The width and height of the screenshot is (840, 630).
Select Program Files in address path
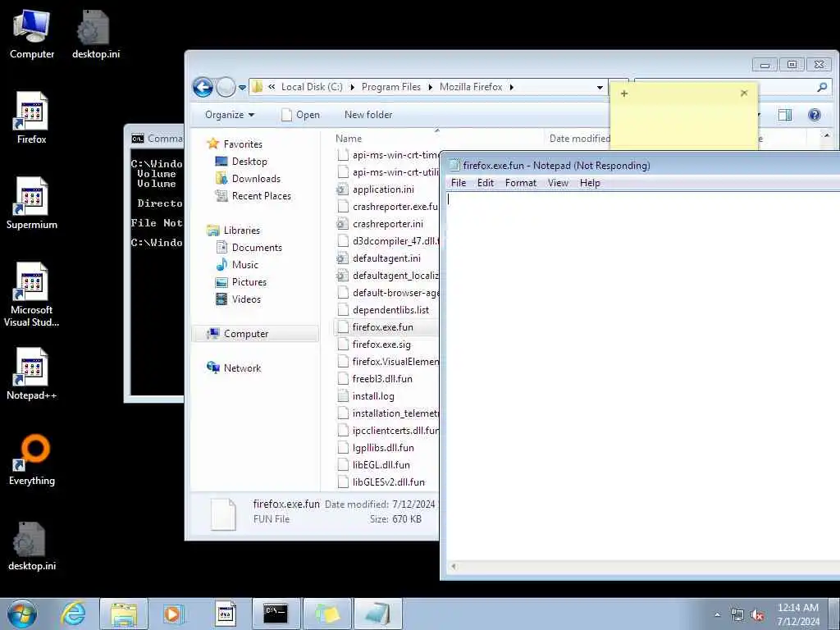(x=391, y=87)
